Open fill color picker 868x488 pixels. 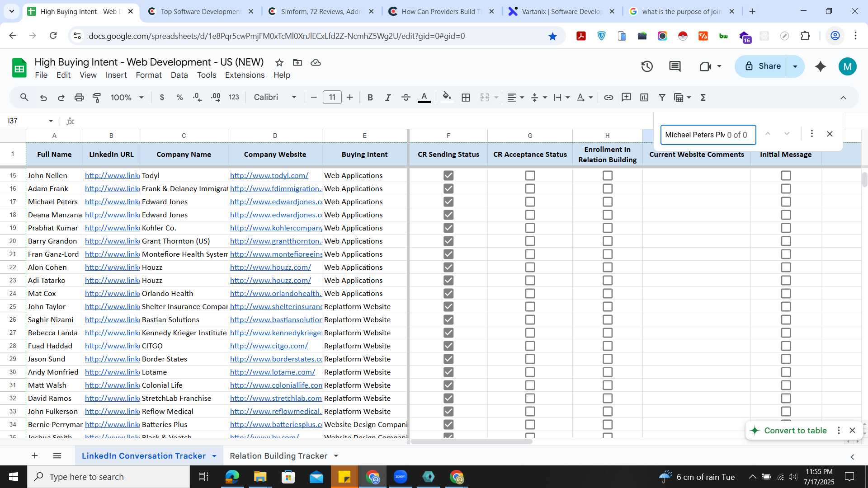click(x=447, y=98)
